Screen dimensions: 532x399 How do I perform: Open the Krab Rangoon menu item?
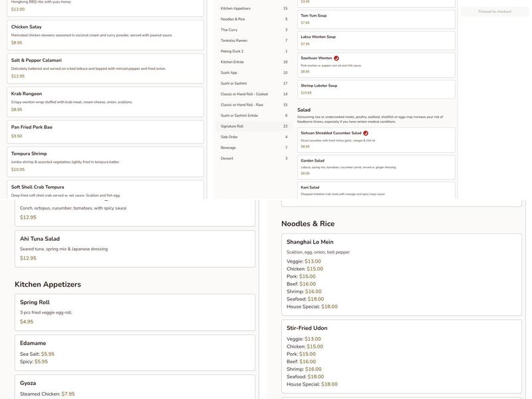(x=105, y=101)
